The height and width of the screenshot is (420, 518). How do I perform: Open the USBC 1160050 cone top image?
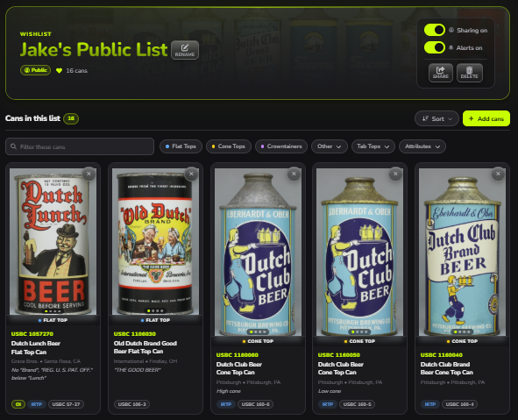(359, 252)
